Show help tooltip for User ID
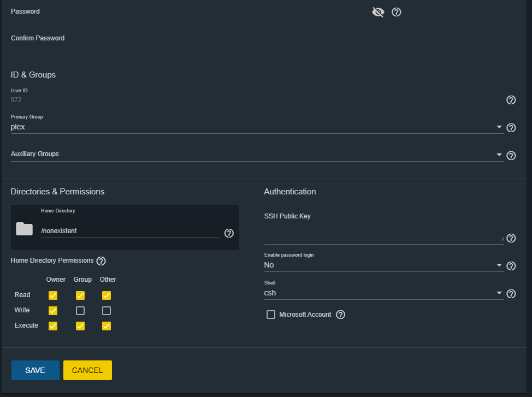Screen dimensions: 532x397 [x=511, y=100]
